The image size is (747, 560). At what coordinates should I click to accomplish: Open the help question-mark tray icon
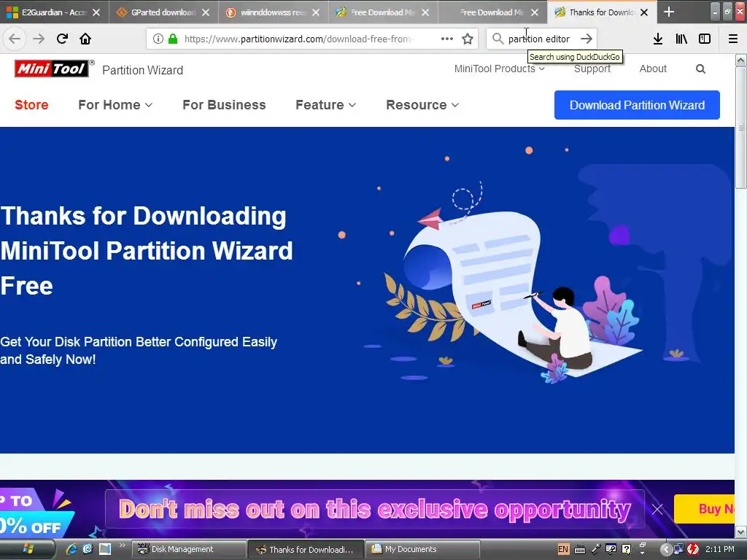point(627,549)
